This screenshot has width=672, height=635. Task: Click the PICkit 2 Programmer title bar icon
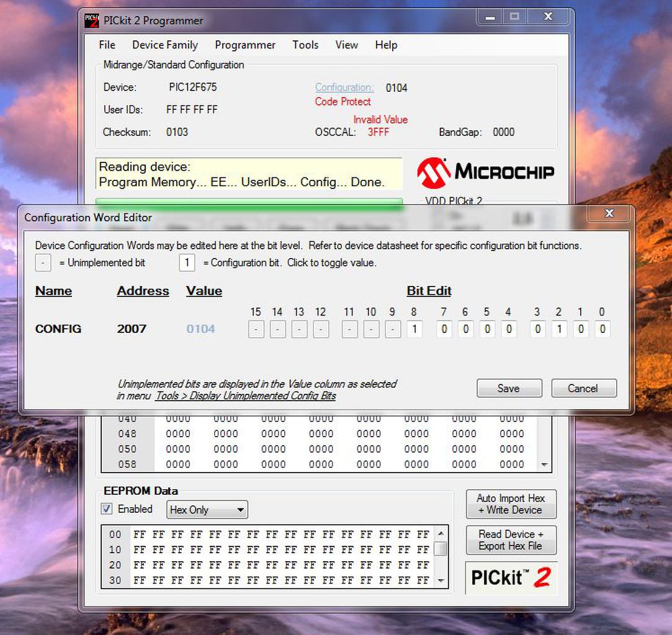[91, 20]
